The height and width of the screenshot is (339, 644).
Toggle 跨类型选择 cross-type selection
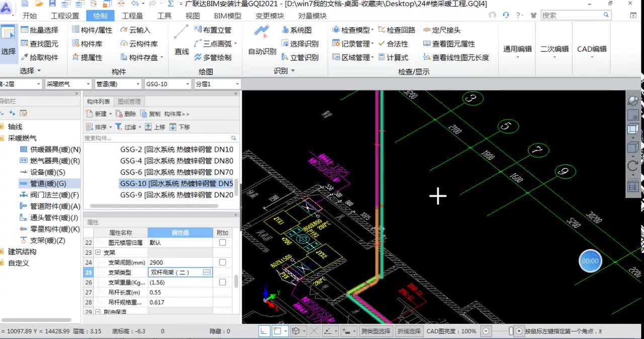click(x=376, y=331)
